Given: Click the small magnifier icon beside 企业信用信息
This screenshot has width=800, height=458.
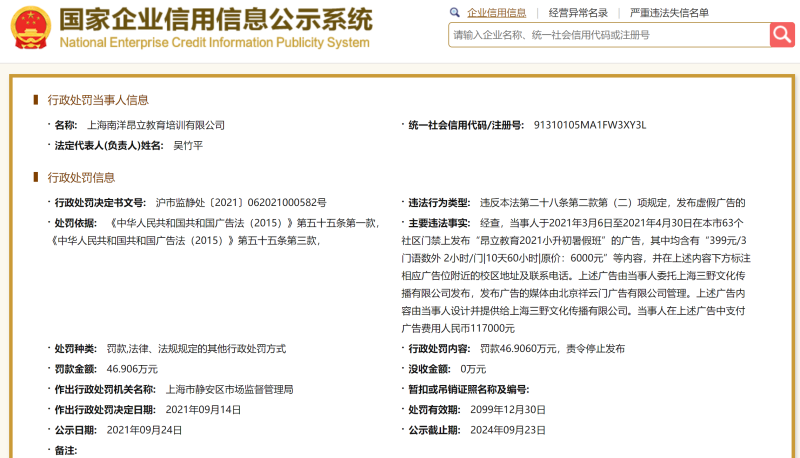Looking at the screenshot, I should (x=454, y=13).
